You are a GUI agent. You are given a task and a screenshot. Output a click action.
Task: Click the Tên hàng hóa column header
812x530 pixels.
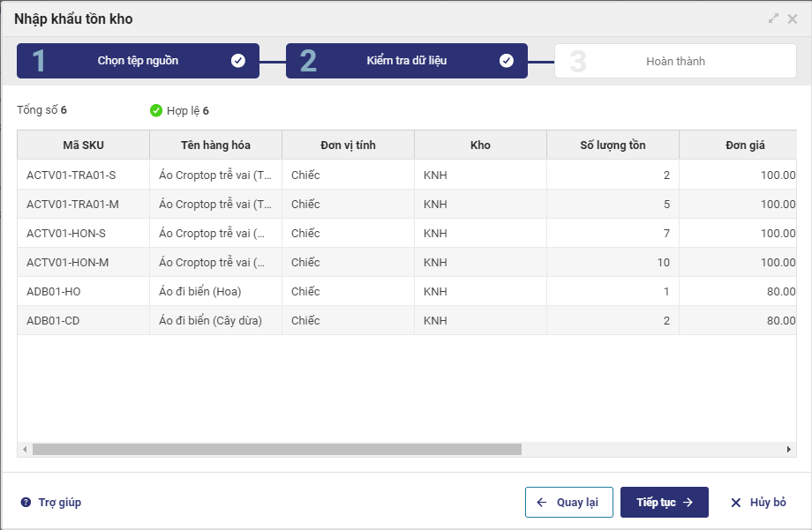(x=215, y=145)
